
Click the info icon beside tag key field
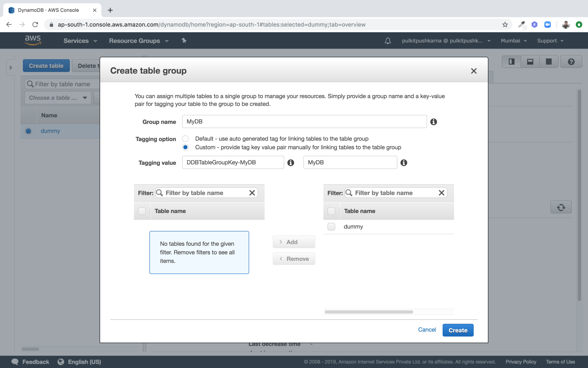coord(290,163)
